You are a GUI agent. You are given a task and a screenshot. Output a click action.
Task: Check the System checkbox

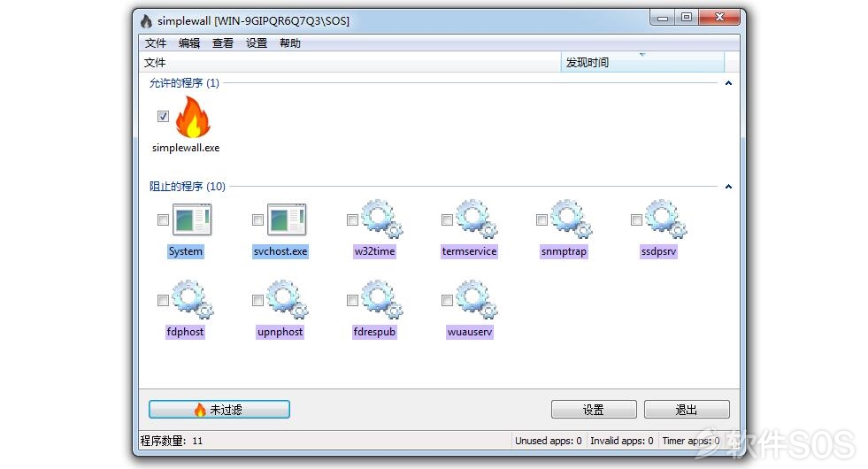[163, 219]
